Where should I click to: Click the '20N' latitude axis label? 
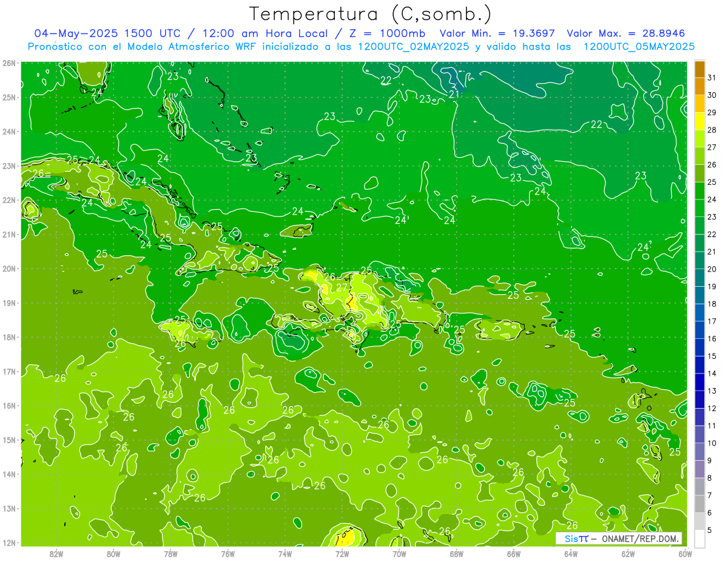pos(9,269)
